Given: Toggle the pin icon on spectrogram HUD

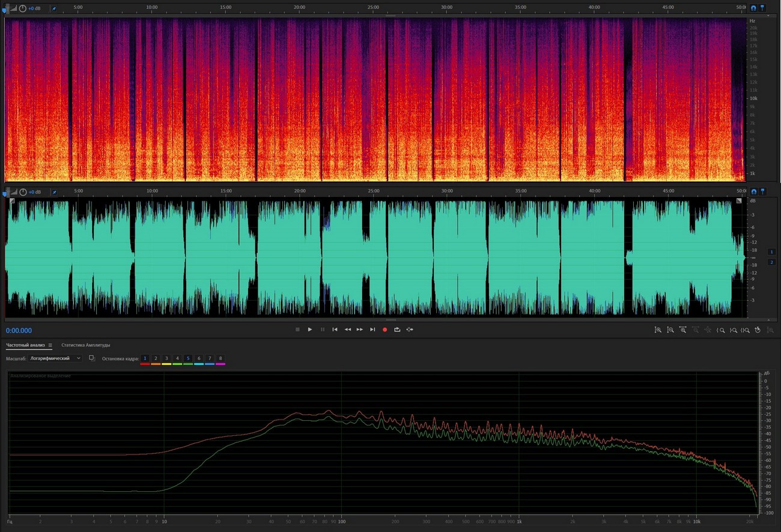Looking at the screenshot, I should [x=53, y=9].
